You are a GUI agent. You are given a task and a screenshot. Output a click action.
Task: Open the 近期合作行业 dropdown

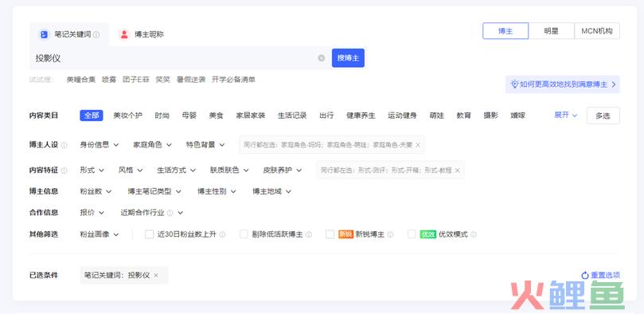[x=151, y=213]
